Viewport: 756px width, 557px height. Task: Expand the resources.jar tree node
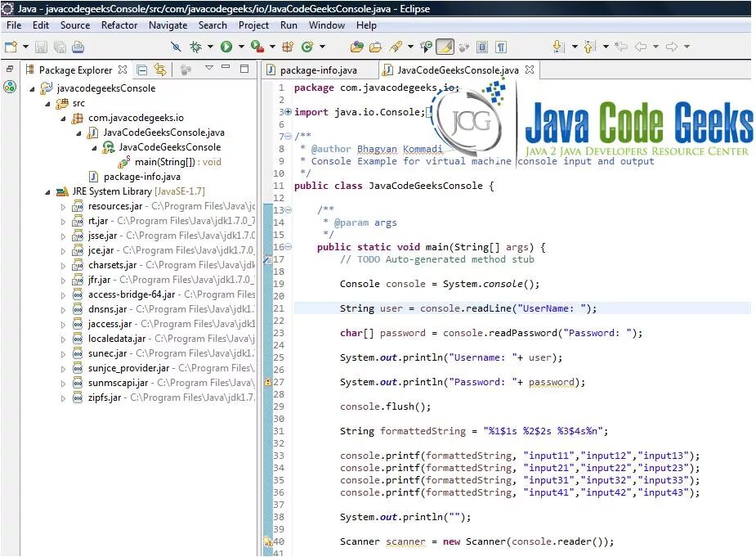pos(63,207)
